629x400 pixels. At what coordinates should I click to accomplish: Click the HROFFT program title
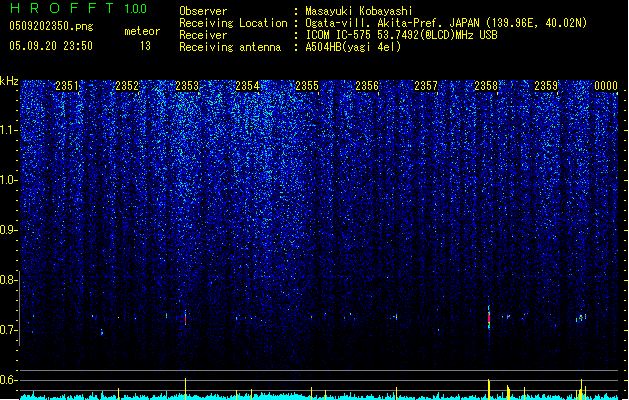(63, 8)
